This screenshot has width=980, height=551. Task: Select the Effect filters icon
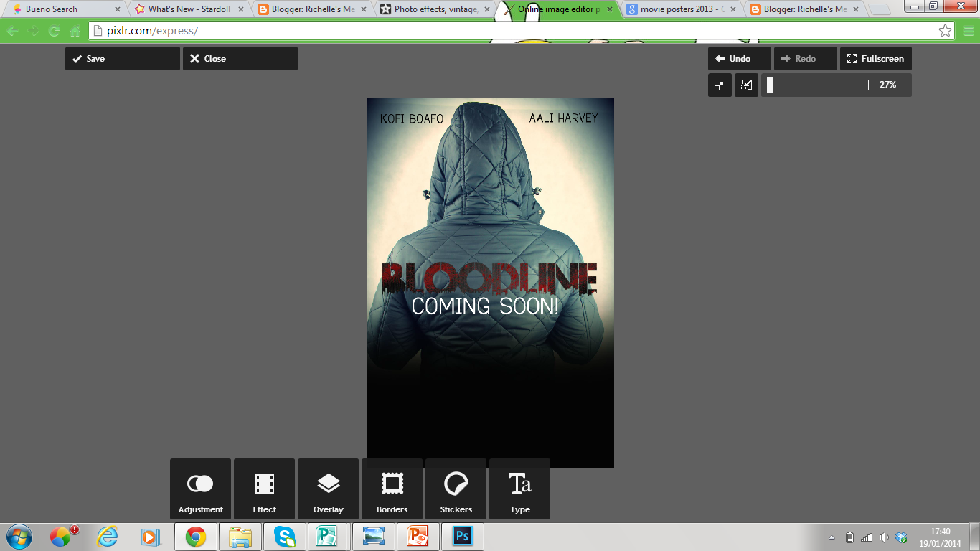click(x=264, y=489)
